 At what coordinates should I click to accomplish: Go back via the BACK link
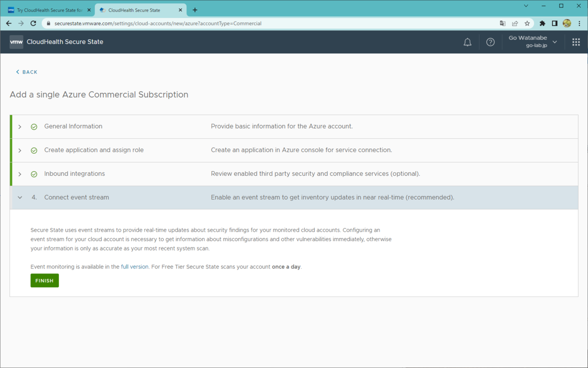26,72
